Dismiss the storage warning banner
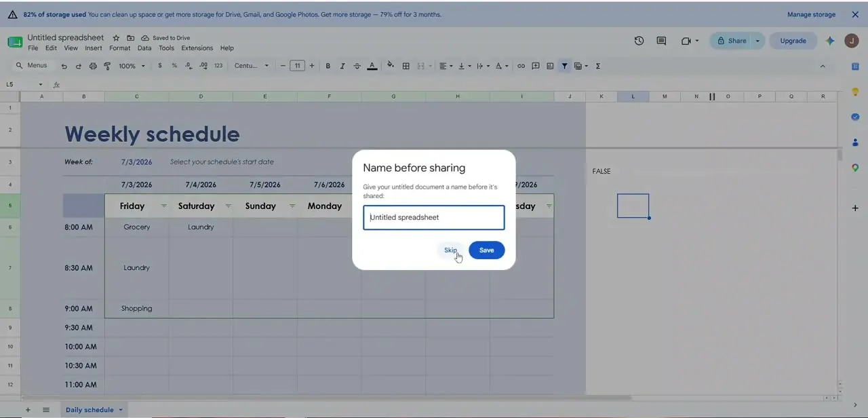The width and height of the screenshot is (868, 418). [x=855, y=14]
